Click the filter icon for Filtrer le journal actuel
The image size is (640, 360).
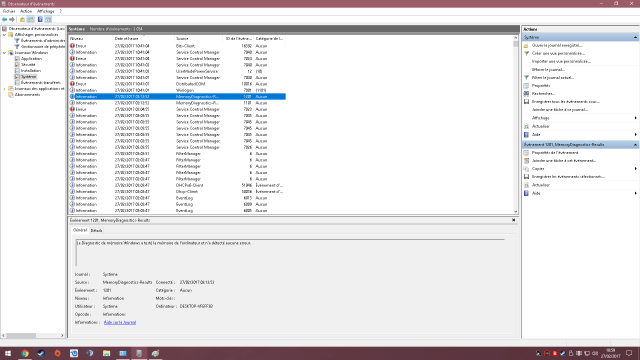click(526, 78)
